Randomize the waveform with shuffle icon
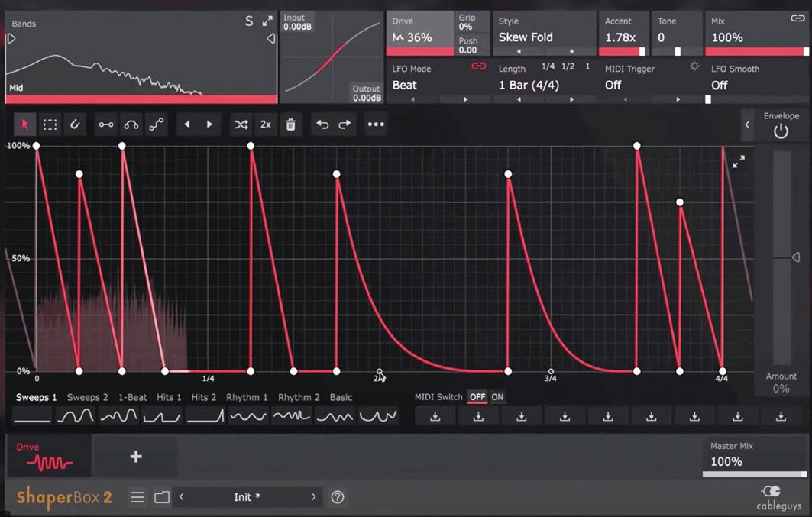Screen dimensions: 812x517 pos(241,124)
